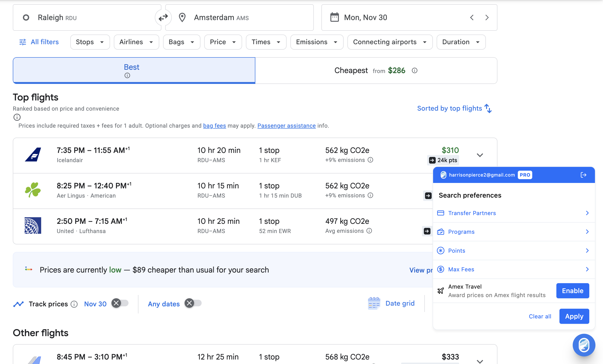This screenshot has height=364, width=603.
Task: Click the Amex Travel airplane icon
Action: [x=440, y=291]
